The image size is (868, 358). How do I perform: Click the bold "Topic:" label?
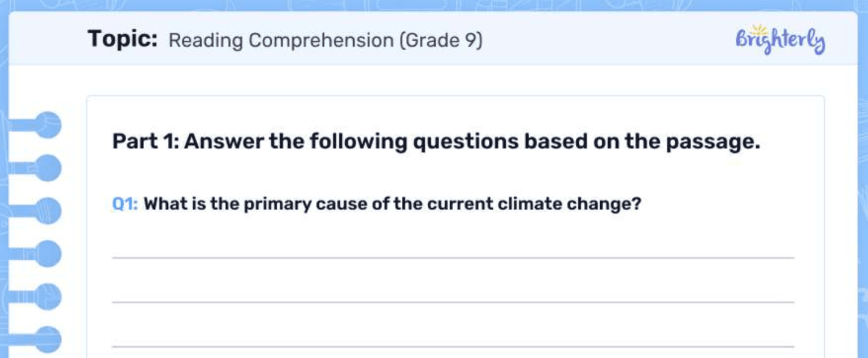pyautogui.click(x=123, y=40)
